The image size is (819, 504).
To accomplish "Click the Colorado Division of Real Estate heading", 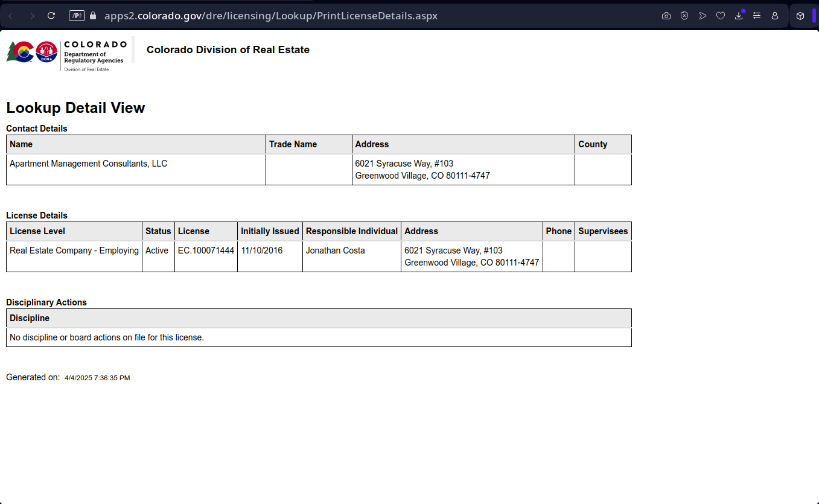I will 228,49.
